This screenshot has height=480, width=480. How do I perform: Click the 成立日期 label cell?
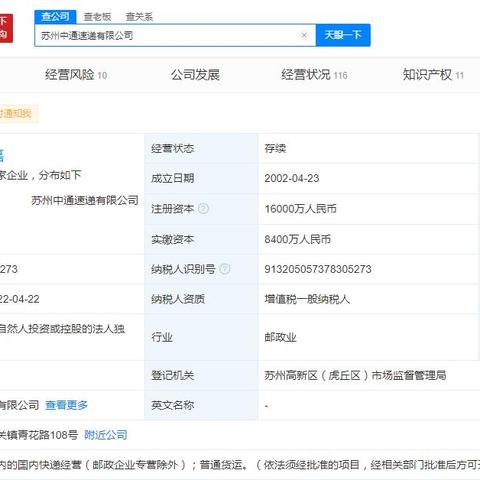[x=201, y=178]
